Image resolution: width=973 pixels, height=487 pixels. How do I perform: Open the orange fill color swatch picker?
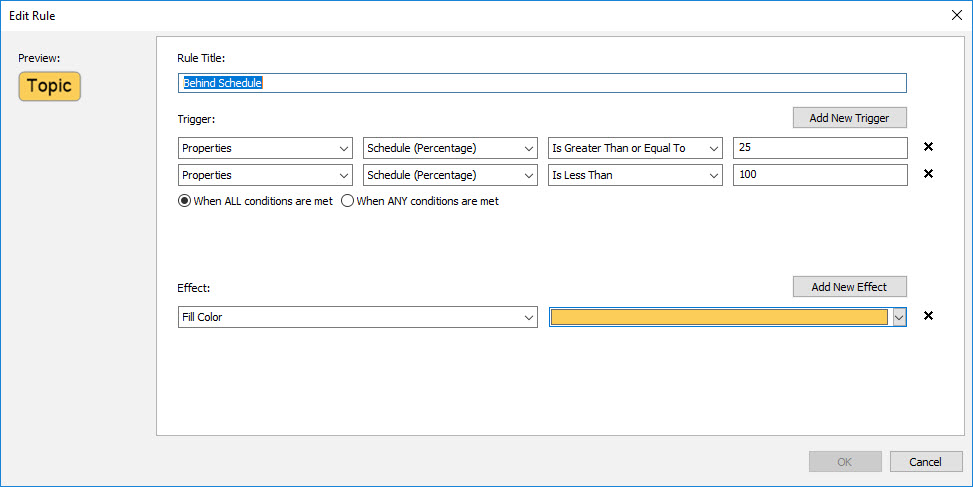pyautogui.click(x=727, y=317)
